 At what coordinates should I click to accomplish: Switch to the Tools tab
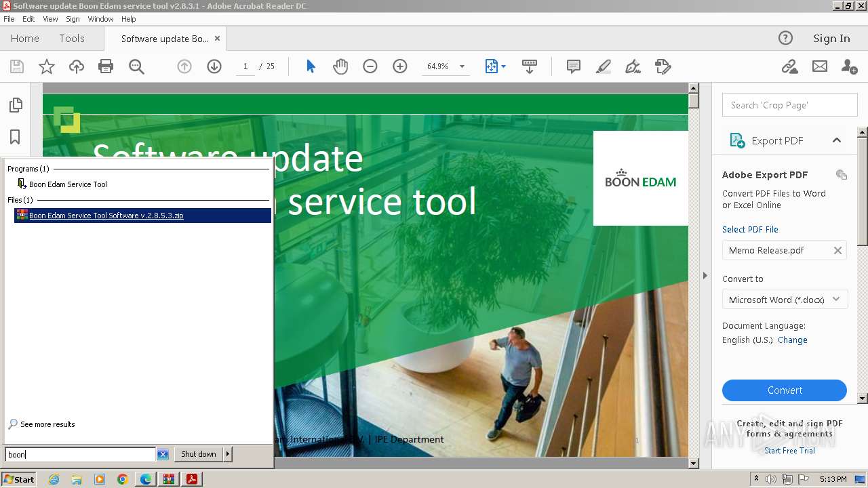pos(72,39)
